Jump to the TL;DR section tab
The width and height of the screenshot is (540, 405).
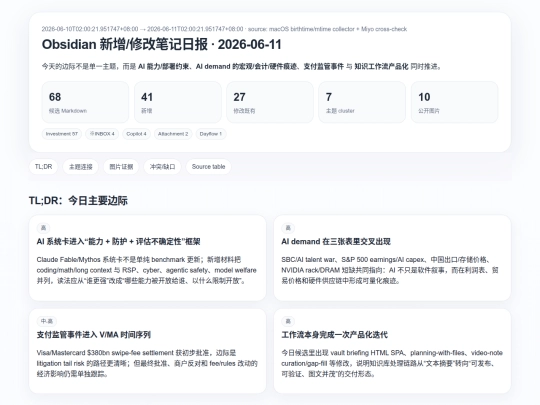click(43, 167)
